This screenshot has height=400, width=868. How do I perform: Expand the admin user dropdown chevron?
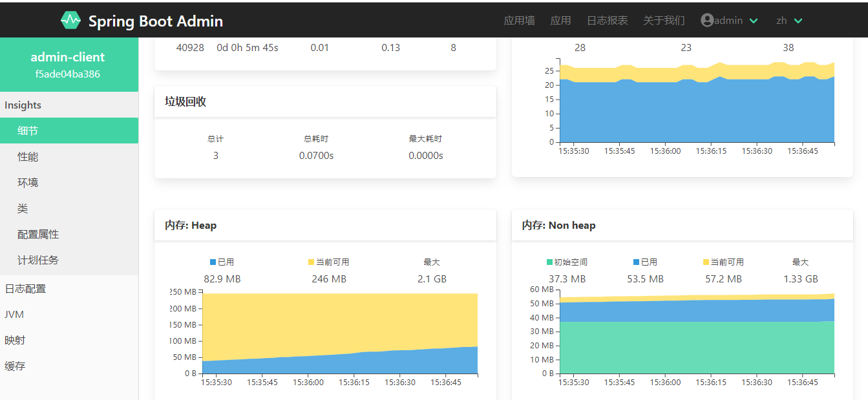[x=754, y=21]
